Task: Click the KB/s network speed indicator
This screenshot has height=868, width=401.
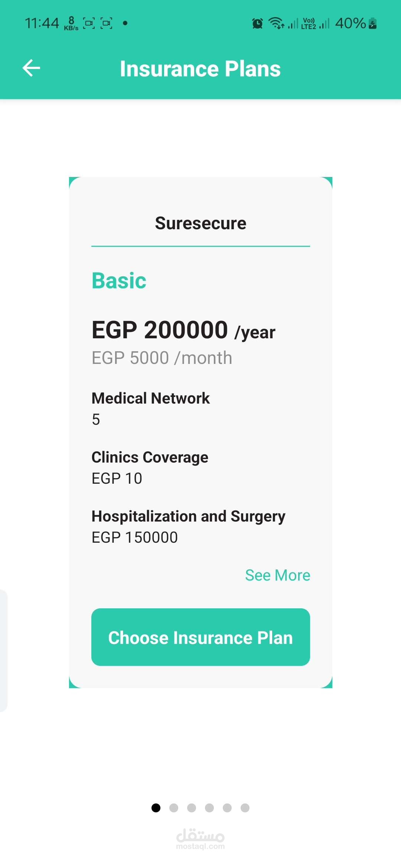Action: (x=71, y=23)
